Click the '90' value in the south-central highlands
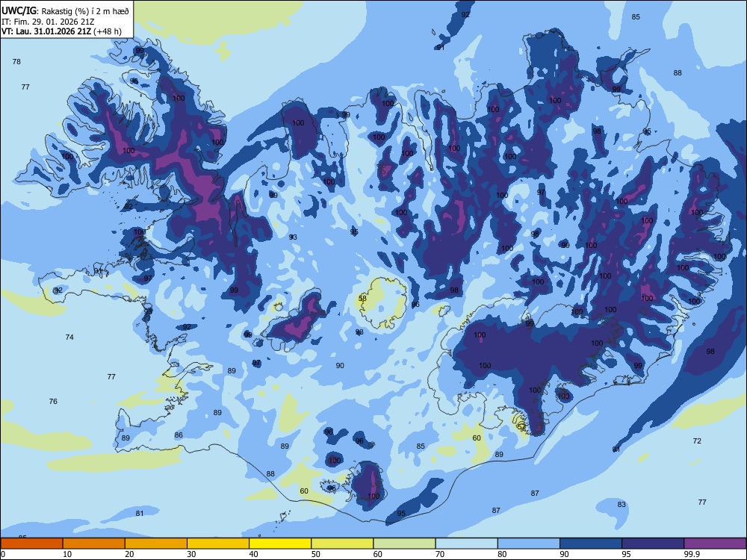 340,366
